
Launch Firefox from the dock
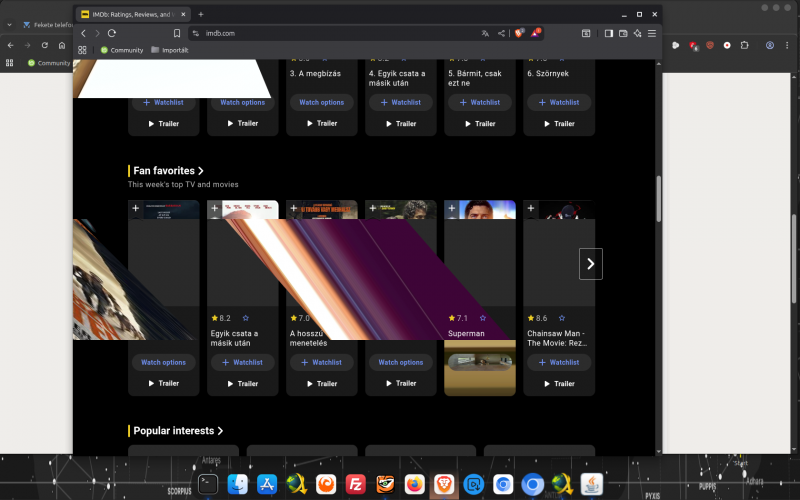(414, 485)
